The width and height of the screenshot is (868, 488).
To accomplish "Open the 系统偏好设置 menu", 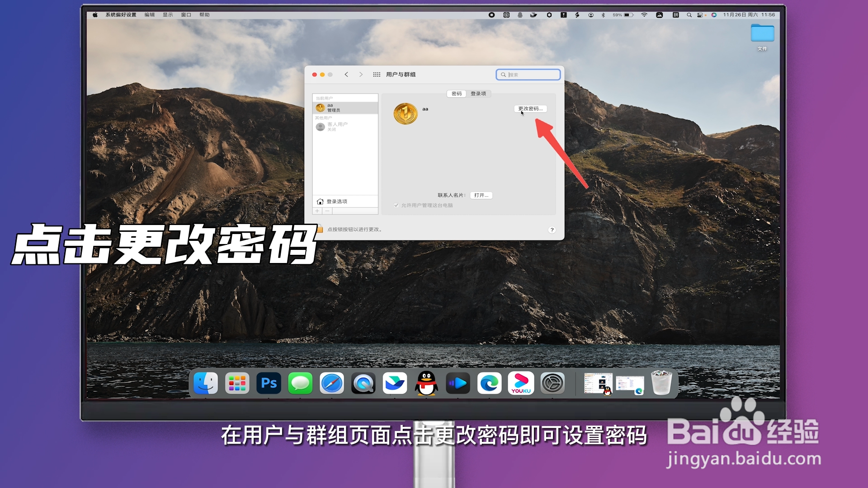I will click(x=121, y=15).
